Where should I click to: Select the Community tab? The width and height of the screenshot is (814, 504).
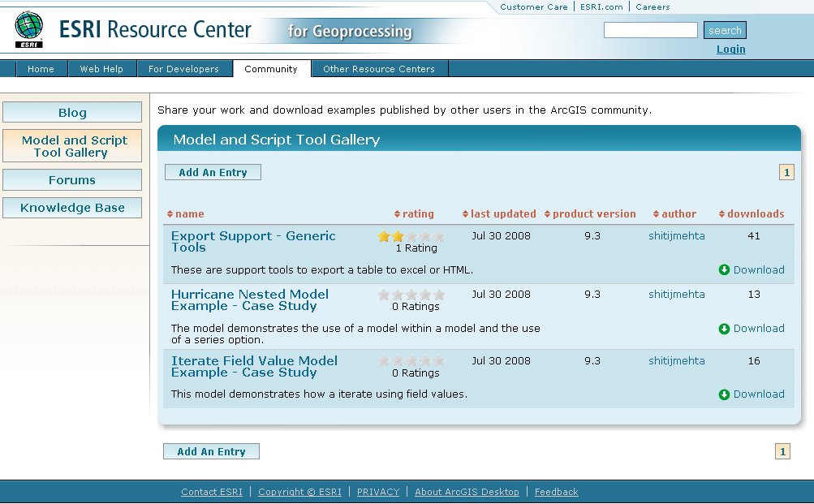(x=271, y=68)
